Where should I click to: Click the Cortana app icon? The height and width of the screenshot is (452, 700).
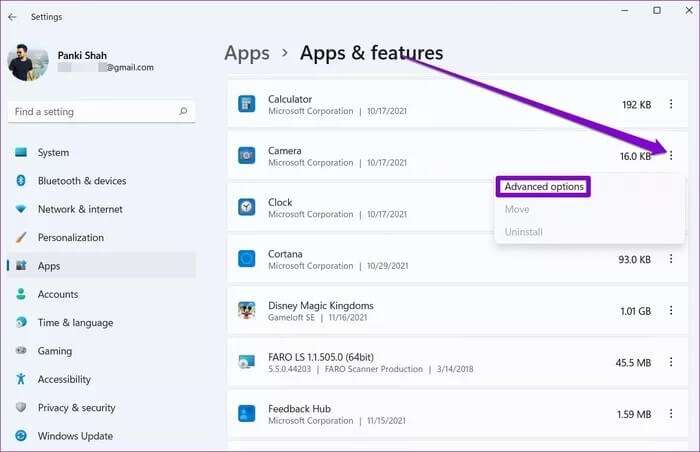[x=246, y=259]
